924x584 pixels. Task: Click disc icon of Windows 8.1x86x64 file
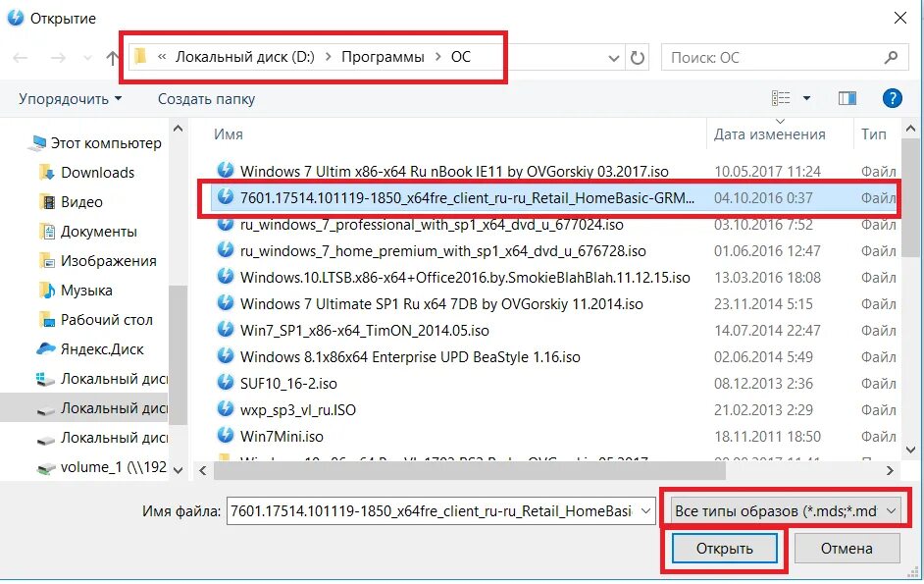tap(225, 355)
